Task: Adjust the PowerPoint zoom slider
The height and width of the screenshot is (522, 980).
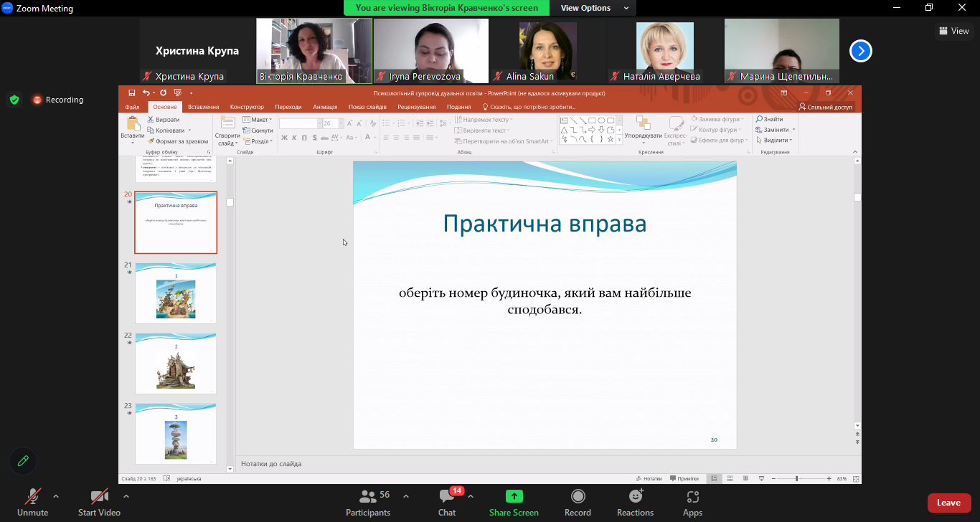Action: [x=796, y=478]
